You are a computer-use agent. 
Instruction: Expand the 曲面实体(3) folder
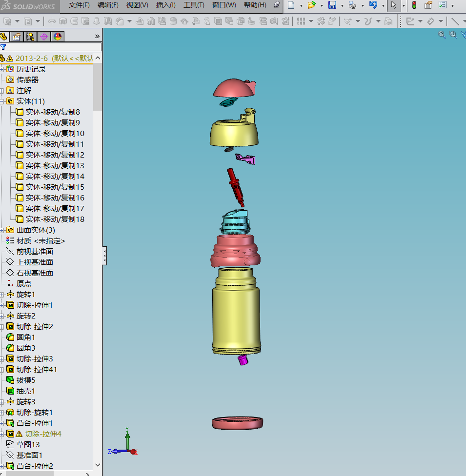2,230
